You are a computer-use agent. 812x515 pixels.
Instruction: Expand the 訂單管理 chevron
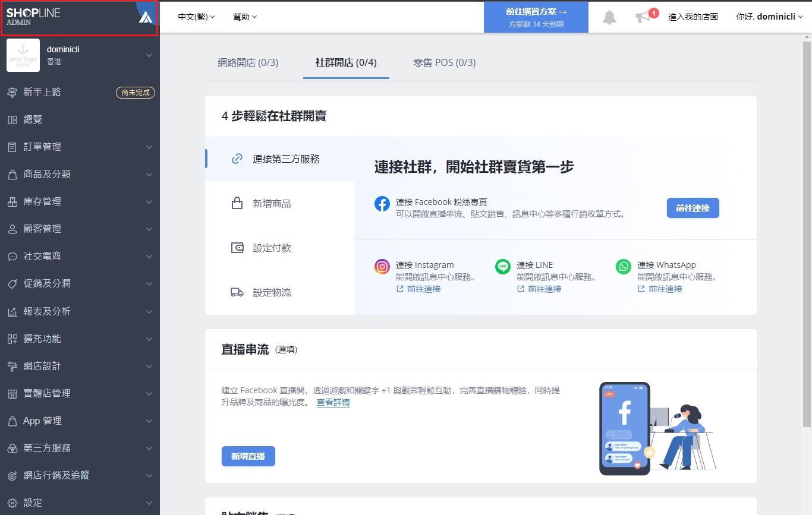(149, 147)
